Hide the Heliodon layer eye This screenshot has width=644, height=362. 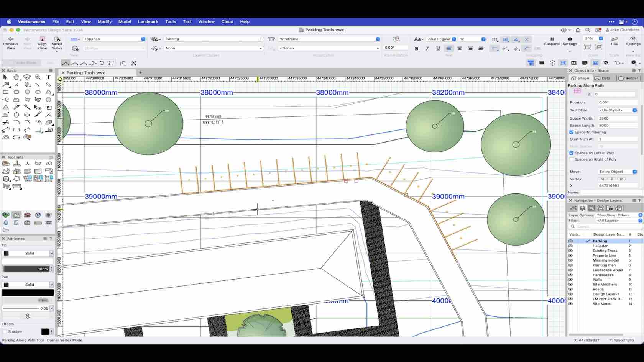click(x=570, y=246)
